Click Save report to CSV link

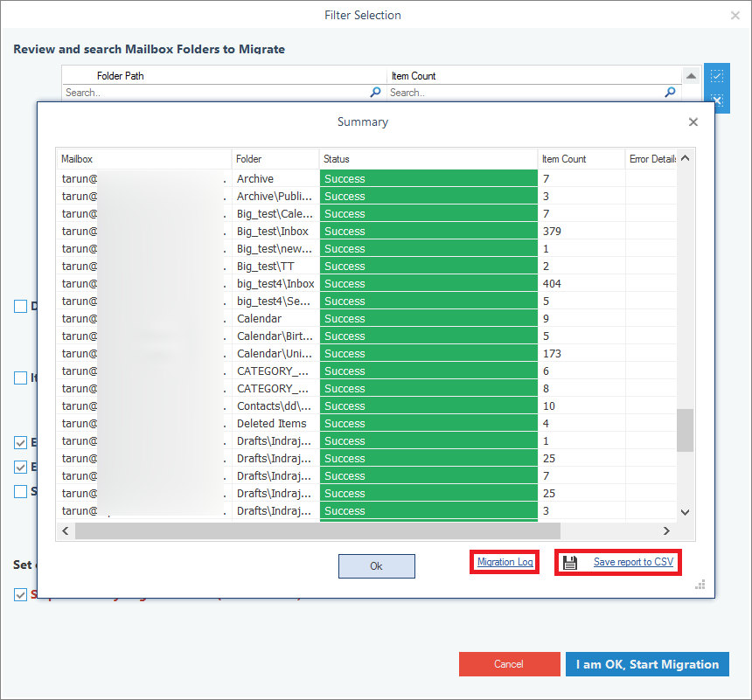tap(633, 562)
